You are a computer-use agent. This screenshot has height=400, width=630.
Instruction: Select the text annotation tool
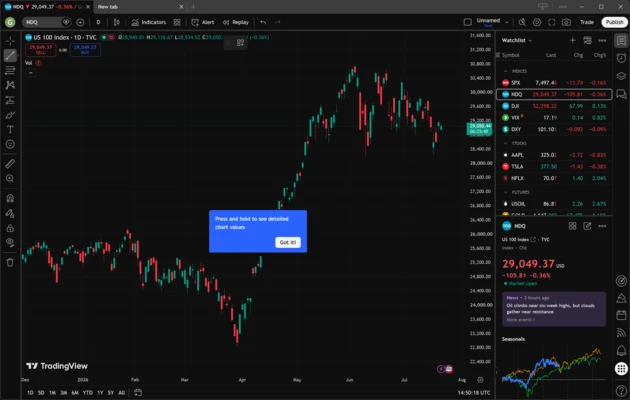coord(10,129)
